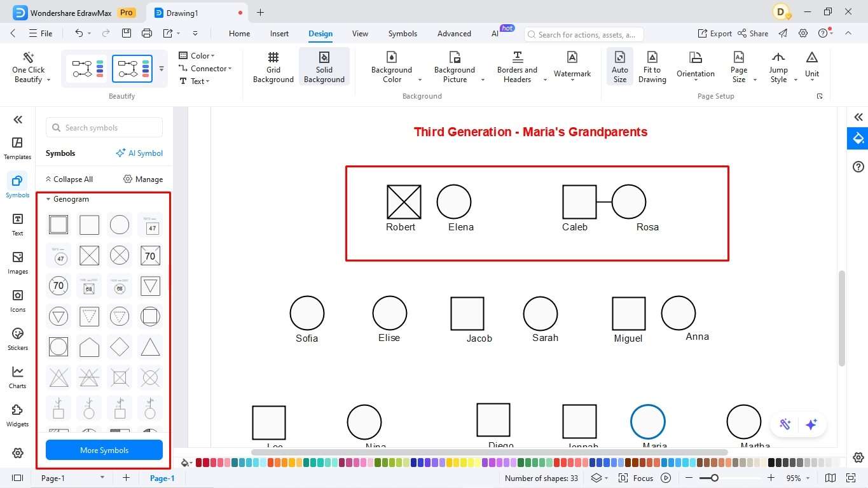
Task: Open the Icons panel in sidebar
Action: click(18, 301)
